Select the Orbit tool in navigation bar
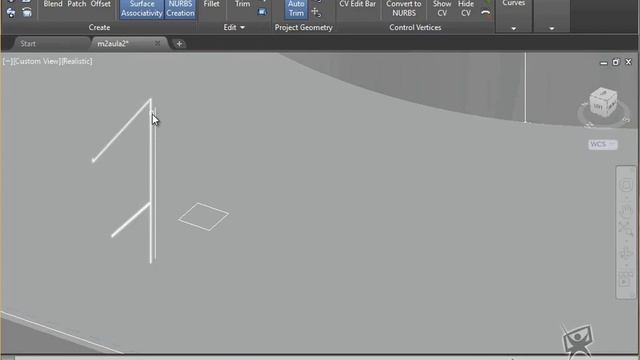The height and width of the screenshot is (360, 640). pos(626,254)
